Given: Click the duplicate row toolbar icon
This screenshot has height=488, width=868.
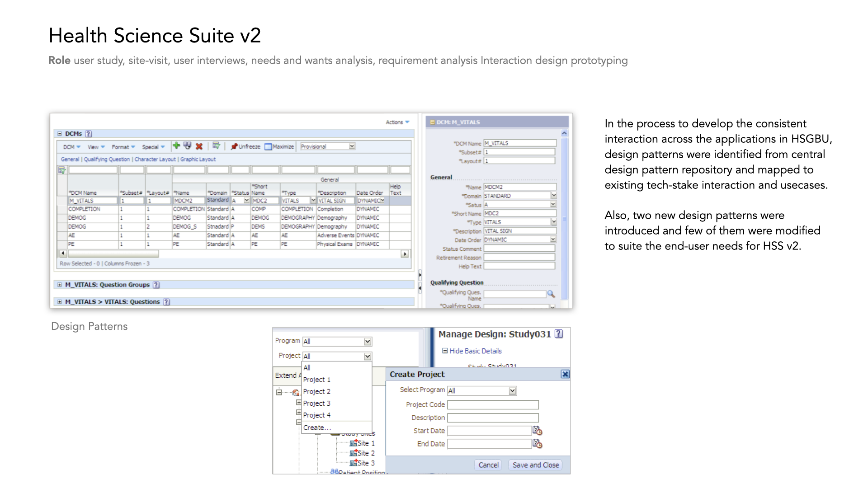Looking at the screenshot, I should click(x=187, y=146).
